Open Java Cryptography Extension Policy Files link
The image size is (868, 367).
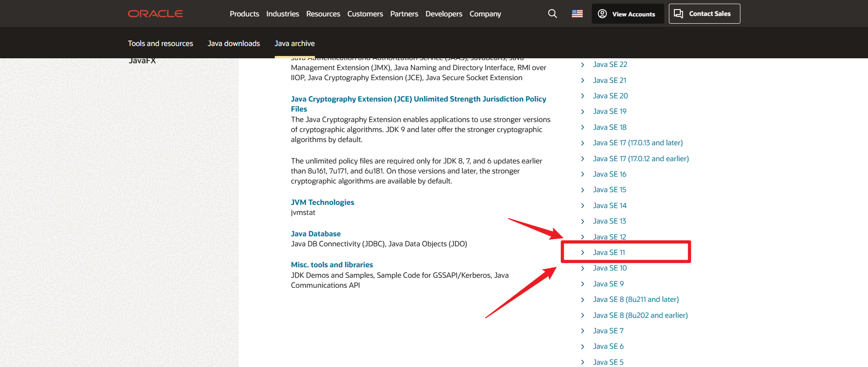[418, 104]
